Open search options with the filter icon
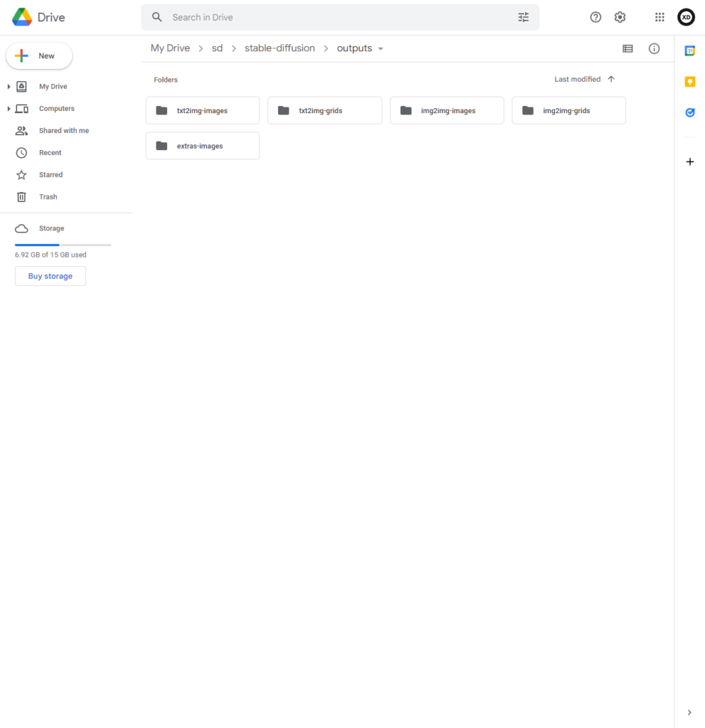 point(524,16)
